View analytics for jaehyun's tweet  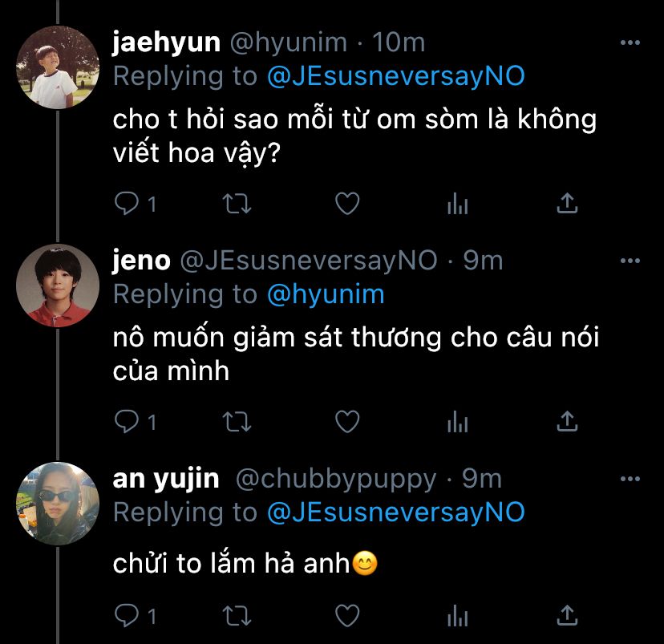pos(458,204)
